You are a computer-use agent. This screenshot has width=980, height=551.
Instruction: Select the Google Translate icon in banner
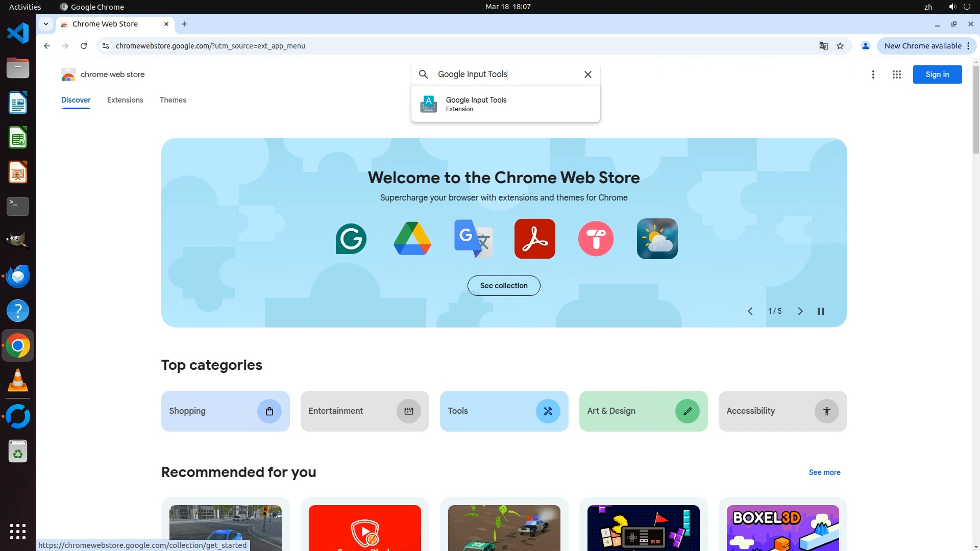(x=473, y=239)
